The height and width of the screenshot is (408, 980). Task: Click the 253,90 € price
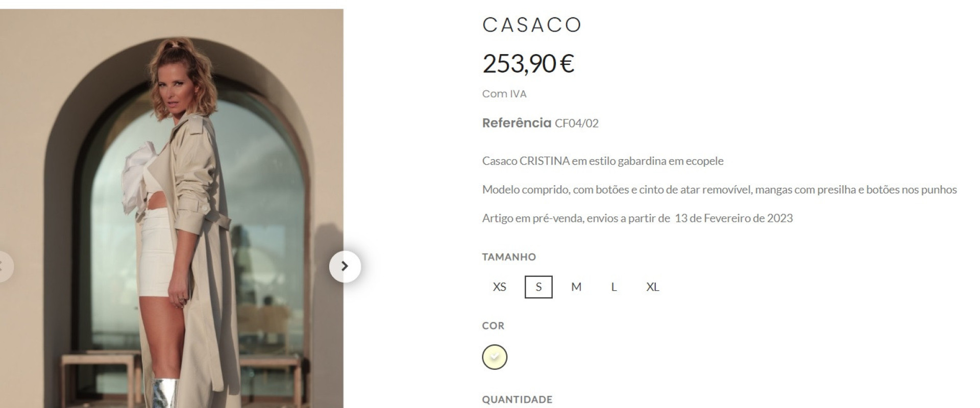528,64
